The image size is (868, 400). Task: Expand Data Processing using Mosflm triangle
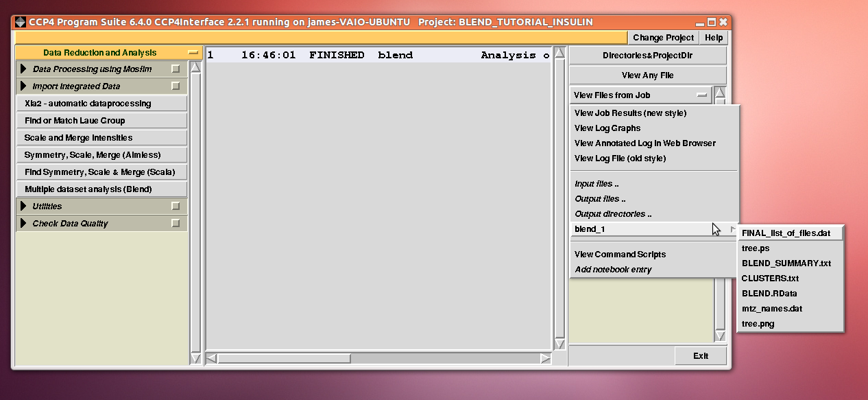tap(24, 69)
